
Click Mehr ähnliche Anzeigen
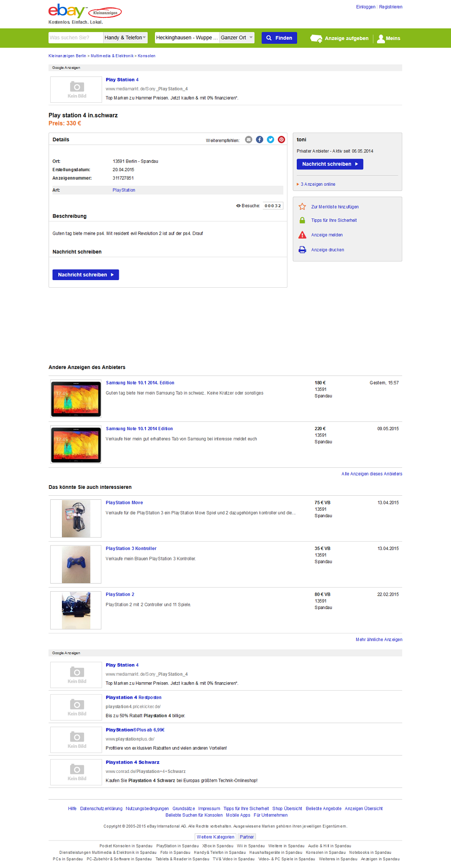(x=379, y=640)
